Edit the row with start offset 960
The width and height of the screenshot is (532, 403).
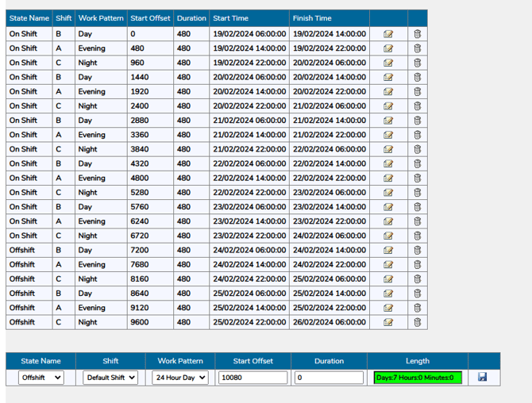[x=388, y=63]
